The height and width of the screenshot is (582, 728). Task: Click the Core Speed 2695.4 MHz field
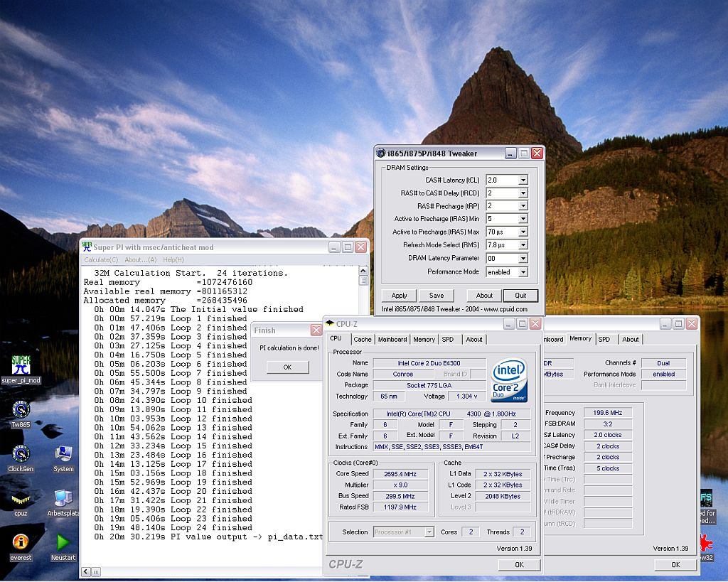pyautogui.click(x=400, y=474)
